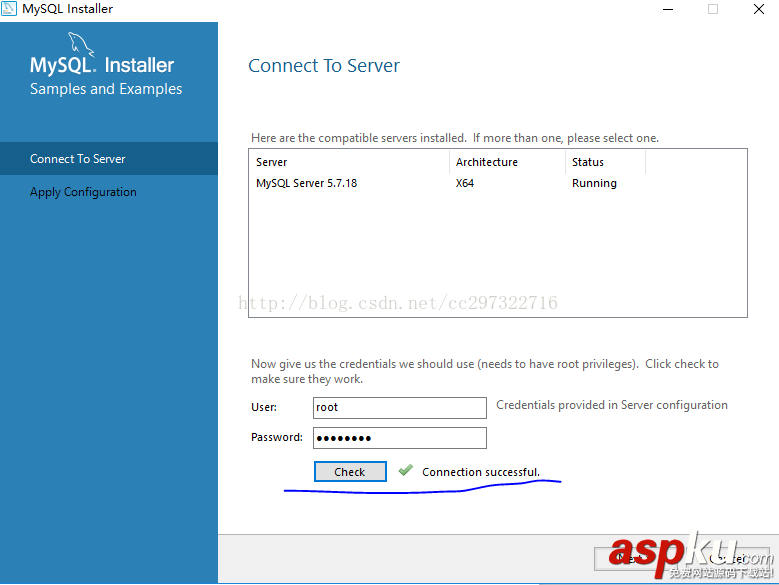Focus the Password input field
779x585 pixels.
399,438
